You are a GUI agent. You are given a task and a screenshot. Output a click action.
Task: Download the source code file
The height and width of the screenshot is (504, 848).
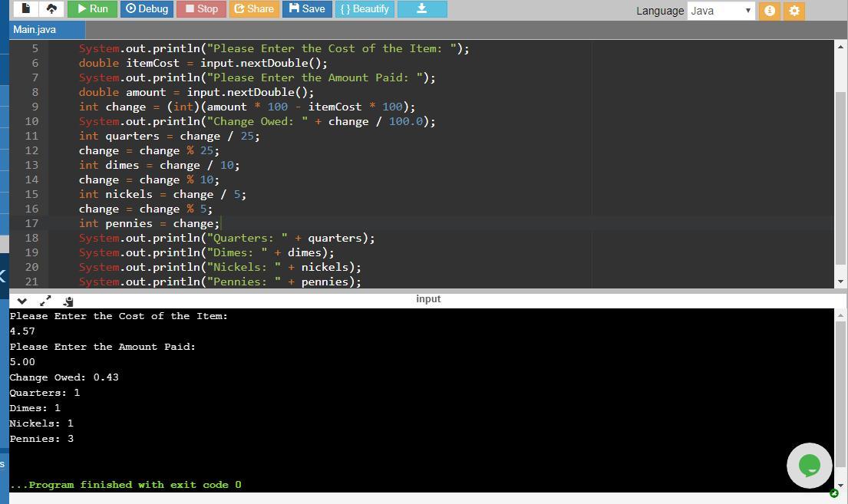[x=421, y=8]
